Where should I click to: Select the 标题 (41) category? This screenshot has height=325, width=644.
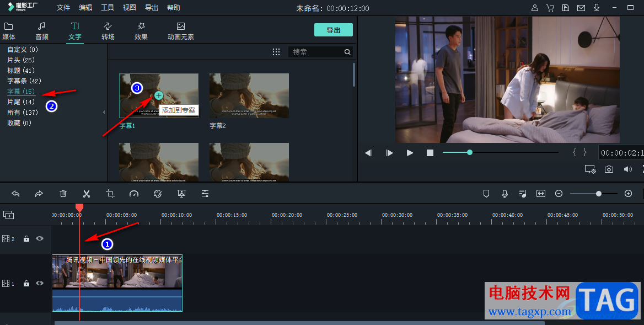click(x=21, y=71)
